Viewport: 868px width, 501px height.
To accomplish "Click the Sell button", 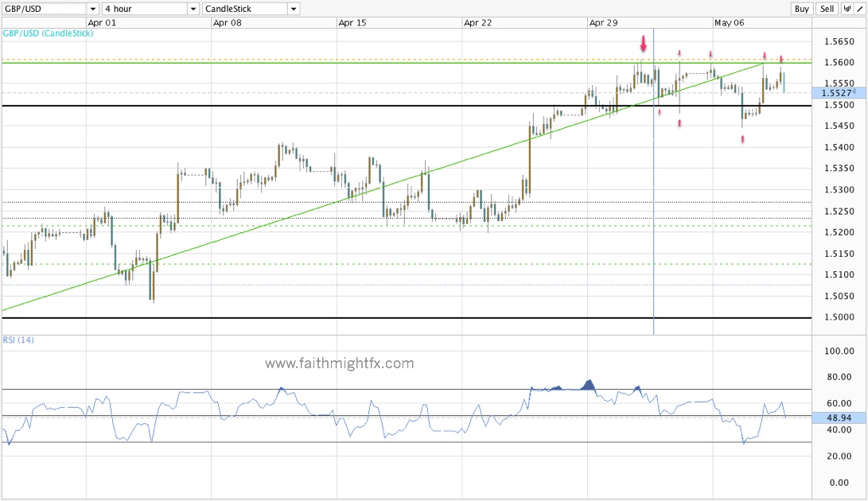I will coord(827,9).
